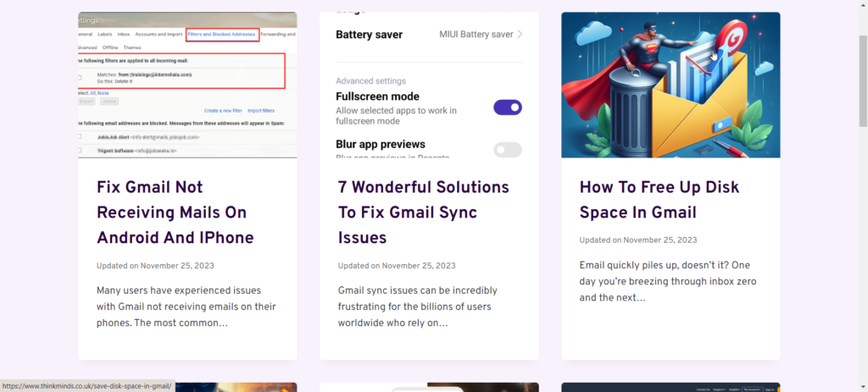868x392 pixels.
Task: Select the Filters and Blocked Addresses tab
Action: (x=222, y=34)
